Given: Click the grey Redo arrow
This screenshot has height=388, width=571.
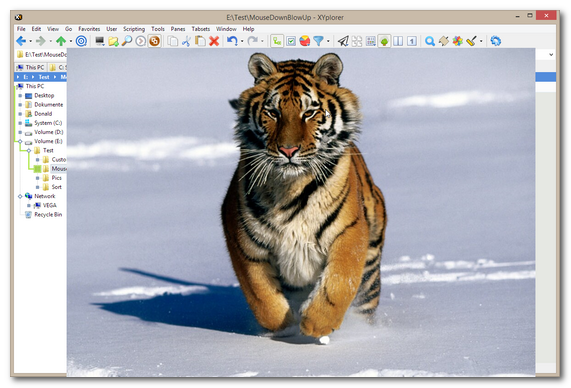Looking at the screenshot, I should pos(252,41).
